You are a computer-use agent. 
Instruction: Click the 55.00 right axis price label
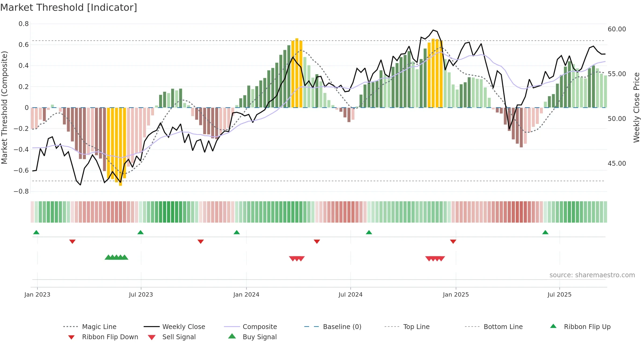[617, 74]
